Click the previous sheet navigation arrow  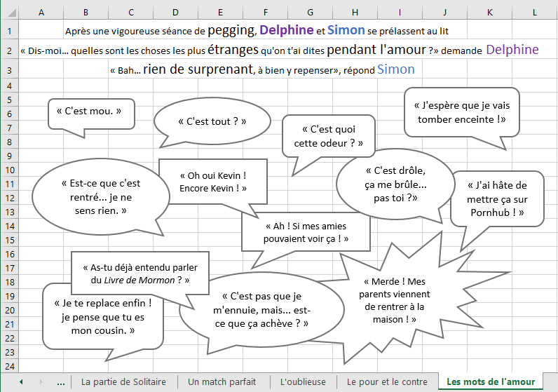21,382
